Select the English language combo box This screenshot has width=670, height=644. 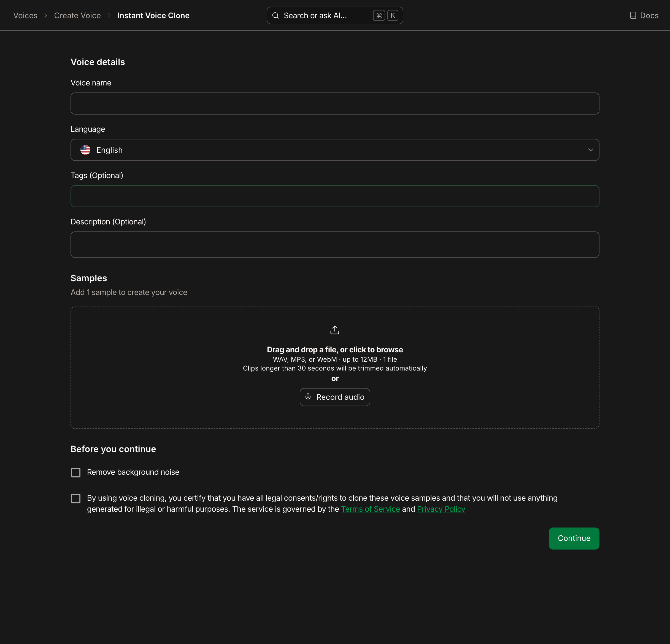coord(335,150)
